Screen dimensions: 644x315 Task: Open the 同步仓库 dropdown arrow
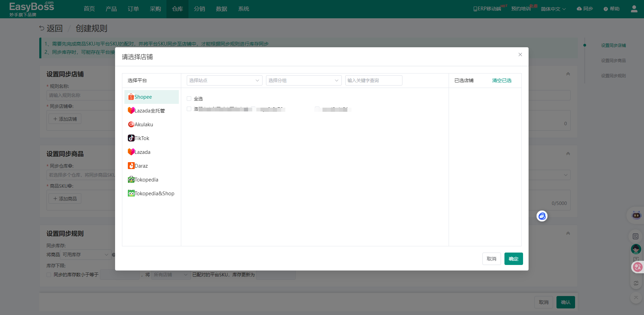click(565, 175)
